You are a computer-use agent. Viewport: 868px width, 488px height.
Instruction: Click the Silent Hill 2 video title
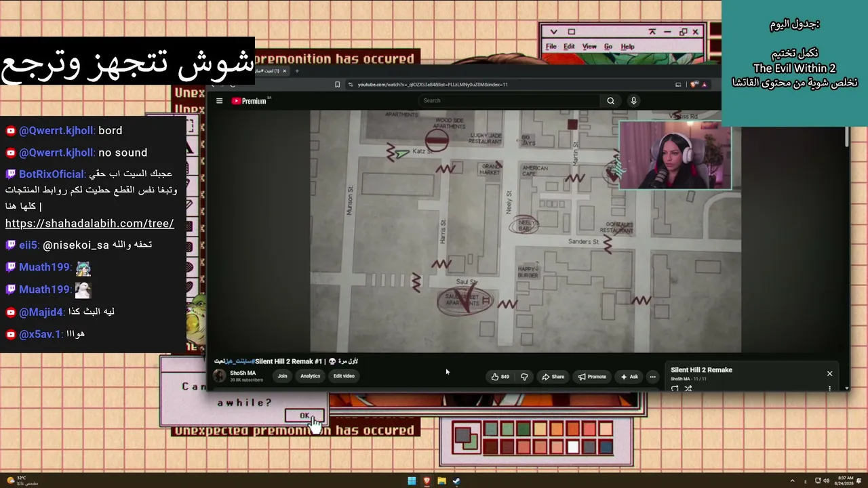pyautogui.click(x=286, y=361)
